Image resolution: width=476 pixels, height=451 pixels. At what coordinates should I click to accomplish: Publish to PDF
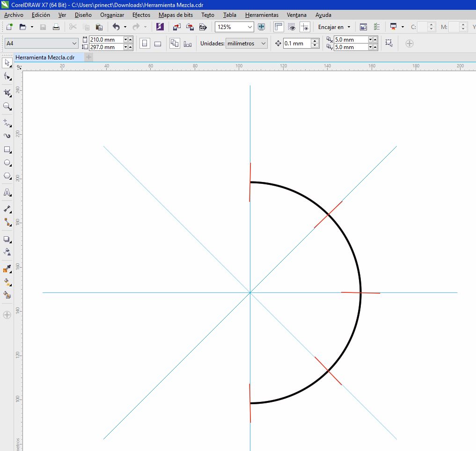203,27
